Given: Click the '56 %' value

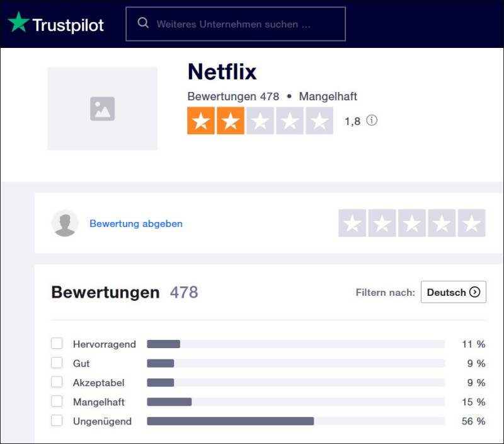Looking at the screenshot, I should coord(474,421).
